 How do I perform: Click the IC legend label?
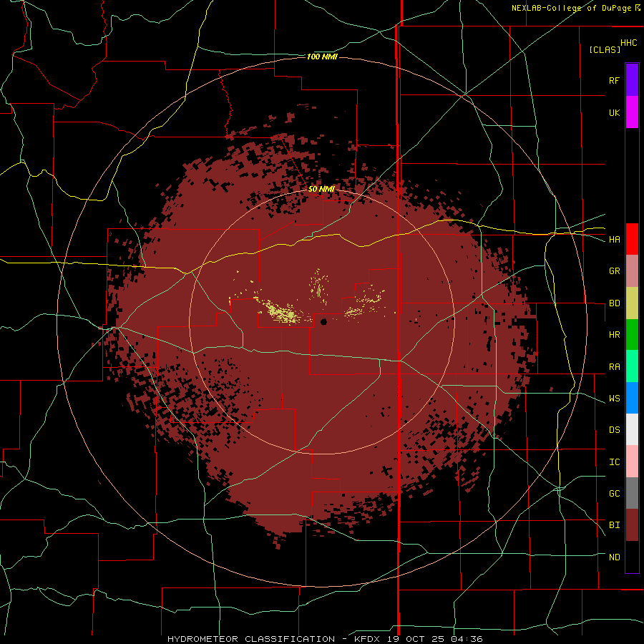(x=614, y=462)
